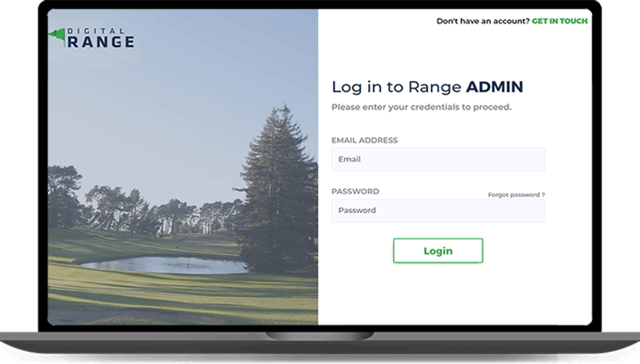Image resolution: width=640 pixels, height=364 pixels.
Task: Select the bold ADMIN word in heading
Action: coord(494,87)
